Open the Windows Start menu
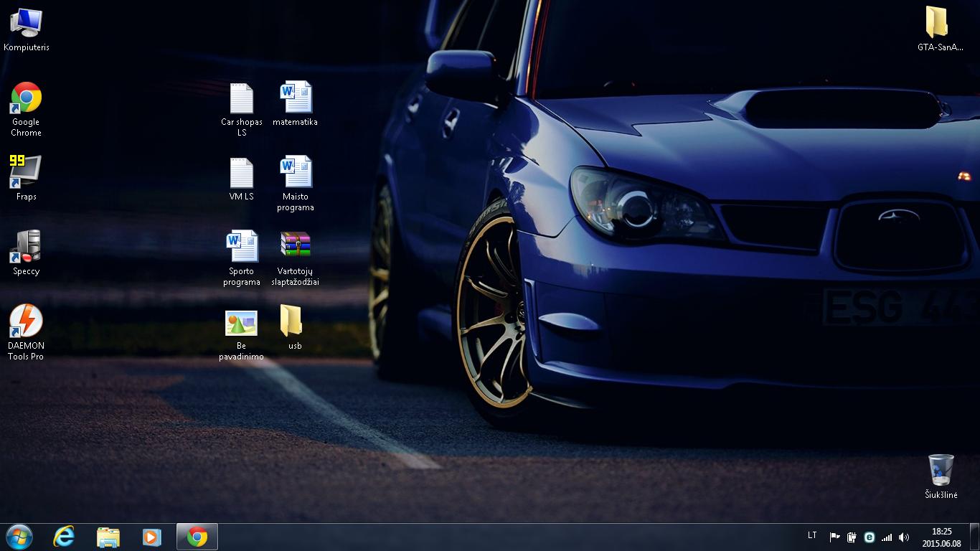 point(19,537)
